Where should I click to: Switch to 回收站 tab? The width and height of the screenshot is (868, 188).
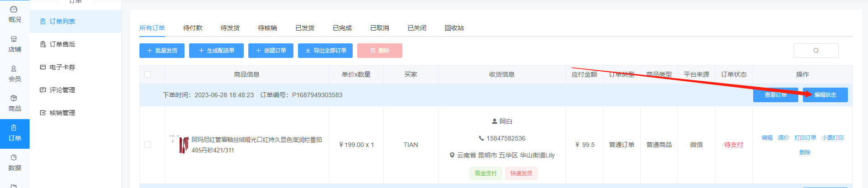coord(454,28)
